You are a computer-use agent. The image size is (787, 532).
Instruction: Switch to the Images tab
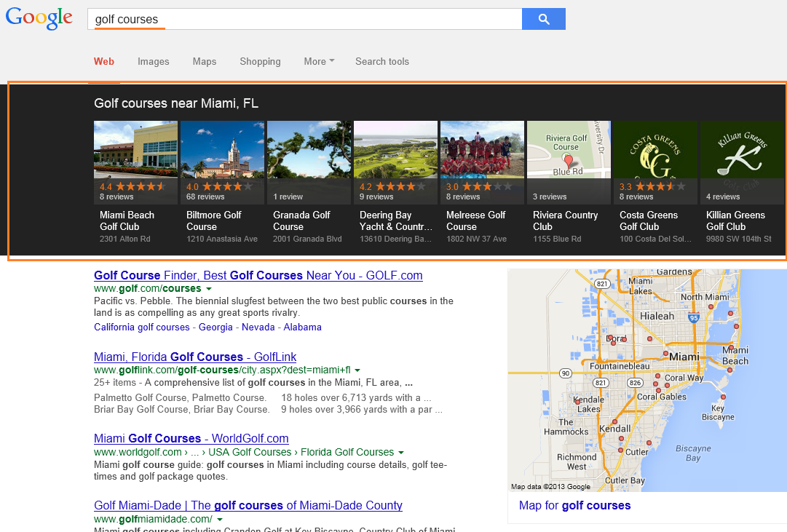[153, 61]
